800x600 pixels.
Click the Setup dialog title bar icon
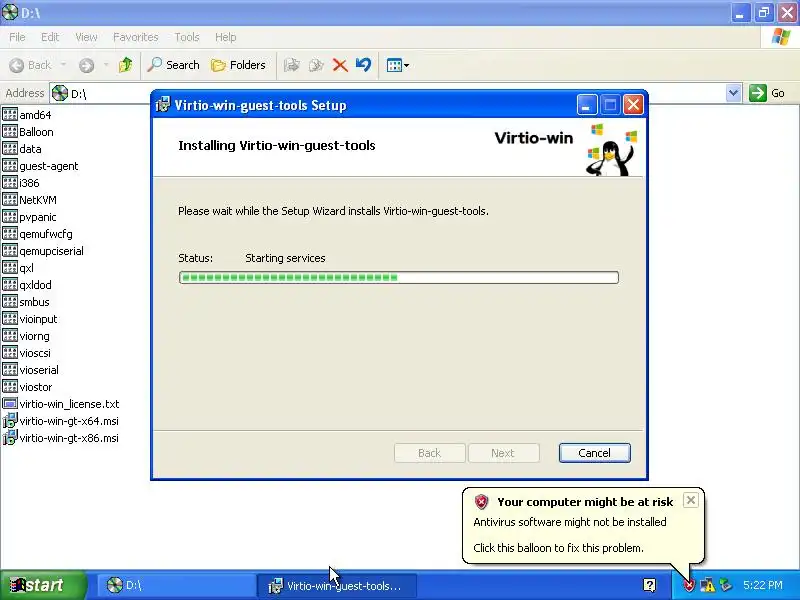163,105
